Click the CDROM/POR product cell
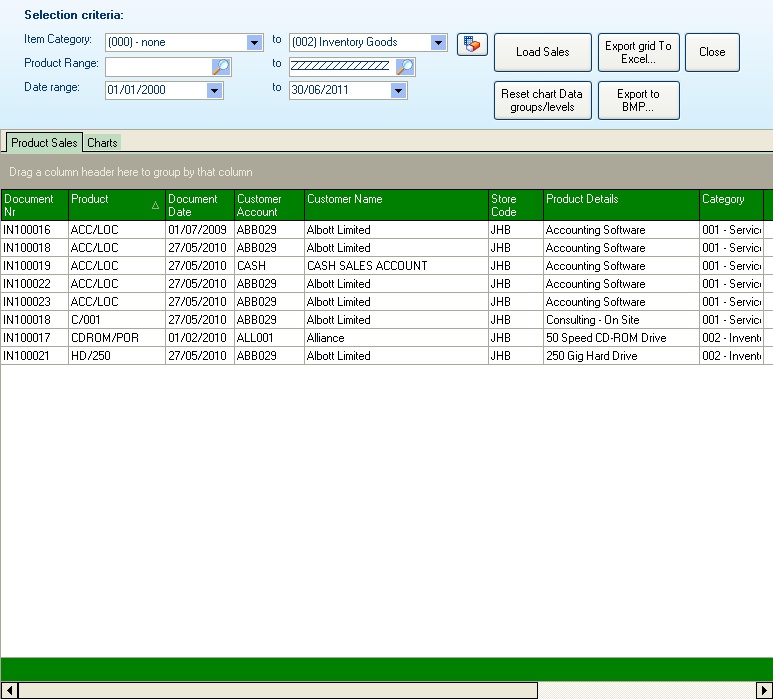Image resolution: width=773 pixels, height=699 pixels. (x=117, y=338)
